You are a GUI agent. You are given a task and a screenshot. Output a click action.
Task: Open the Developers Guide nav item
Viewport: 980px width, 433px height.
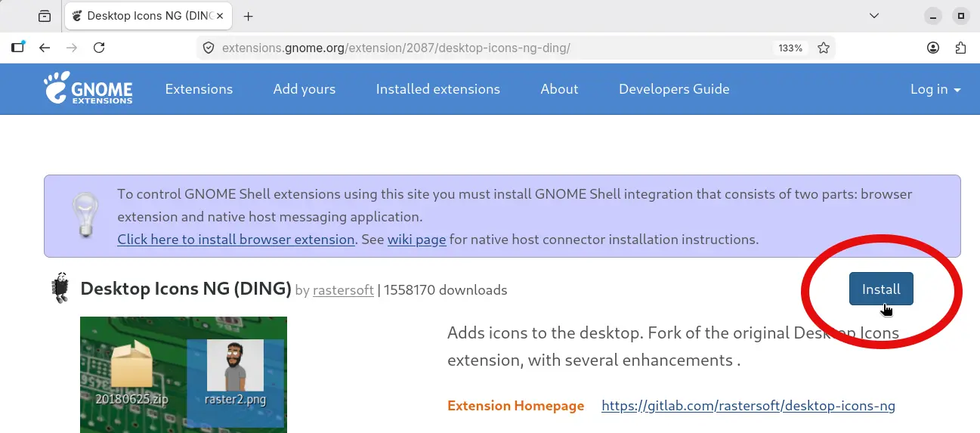pyautogui.click(x=674, y=89)
